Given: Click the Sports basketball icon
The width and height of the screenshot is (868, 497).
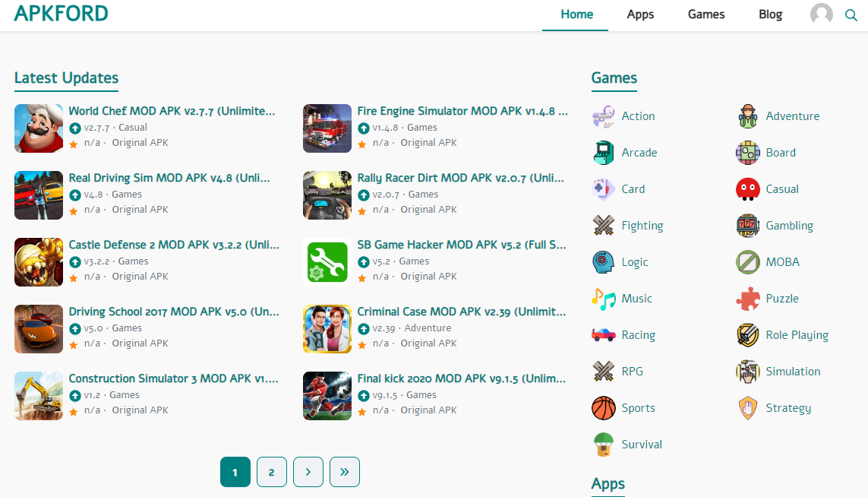Looking at the screenshot, I should coord(604,408).
